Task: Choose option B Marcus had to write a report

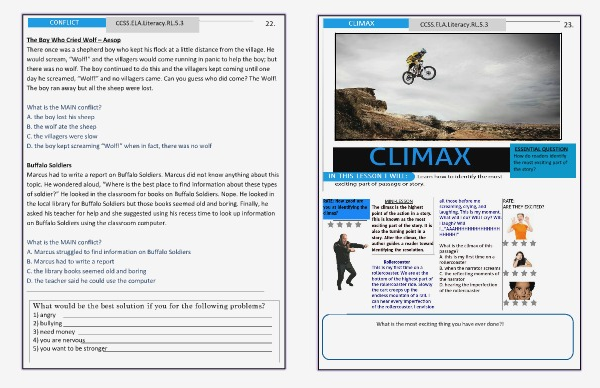Action: point(70,261)
